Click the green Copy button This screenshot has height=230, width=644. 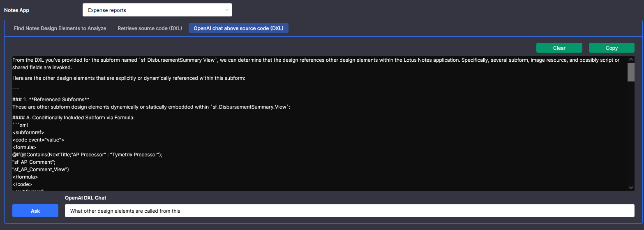612,48
